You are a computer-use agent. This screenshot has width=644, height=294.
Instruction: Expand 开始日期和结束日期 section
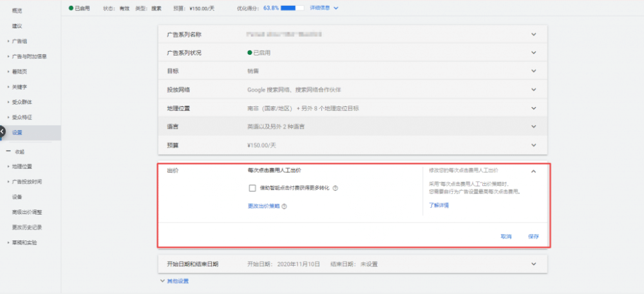tap(533, 264)
